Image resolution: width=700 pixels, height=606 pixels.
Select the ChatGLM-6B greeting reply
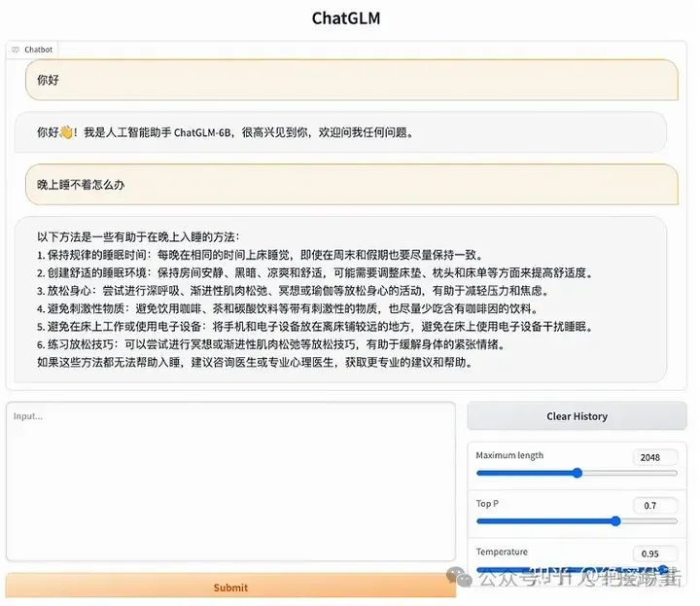coord(340,132)
